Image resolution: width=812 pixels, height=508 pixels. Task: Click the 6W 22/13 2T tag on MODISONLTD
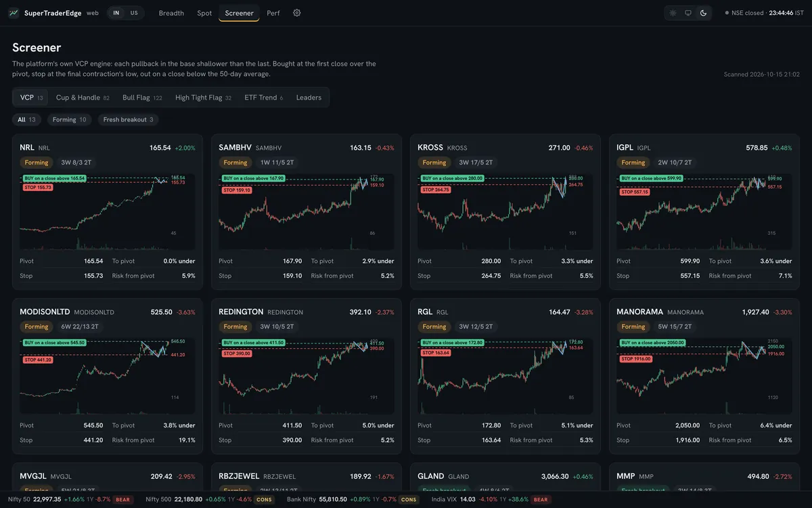coord(80,327)
